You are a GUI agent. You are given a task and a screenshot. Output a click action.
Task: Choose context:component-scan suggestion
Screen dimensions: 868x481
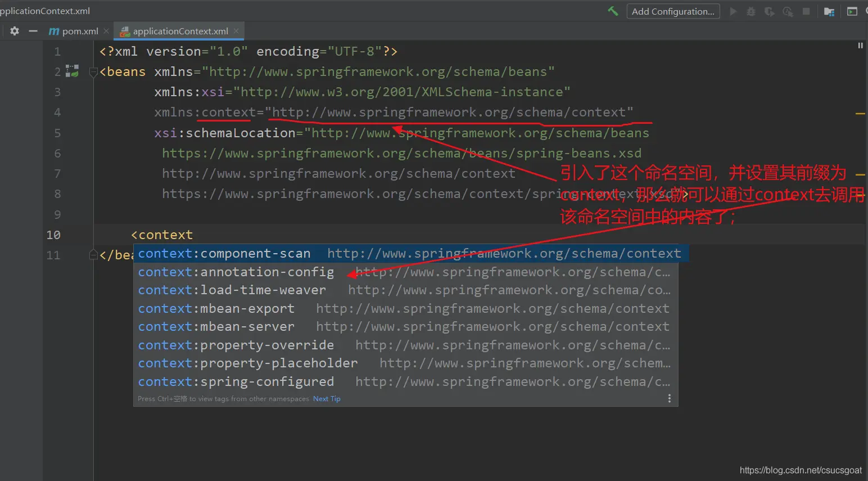click(411, 254)
